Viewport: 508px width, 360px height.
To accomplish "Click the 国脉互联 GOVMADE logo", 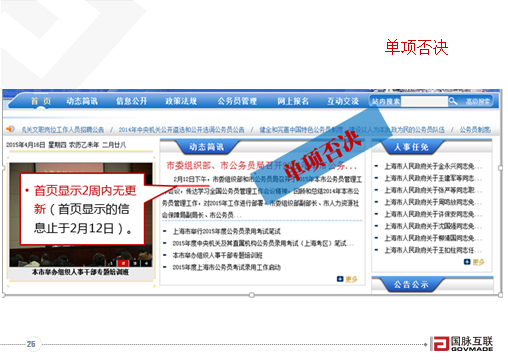I will pos(462,344).
